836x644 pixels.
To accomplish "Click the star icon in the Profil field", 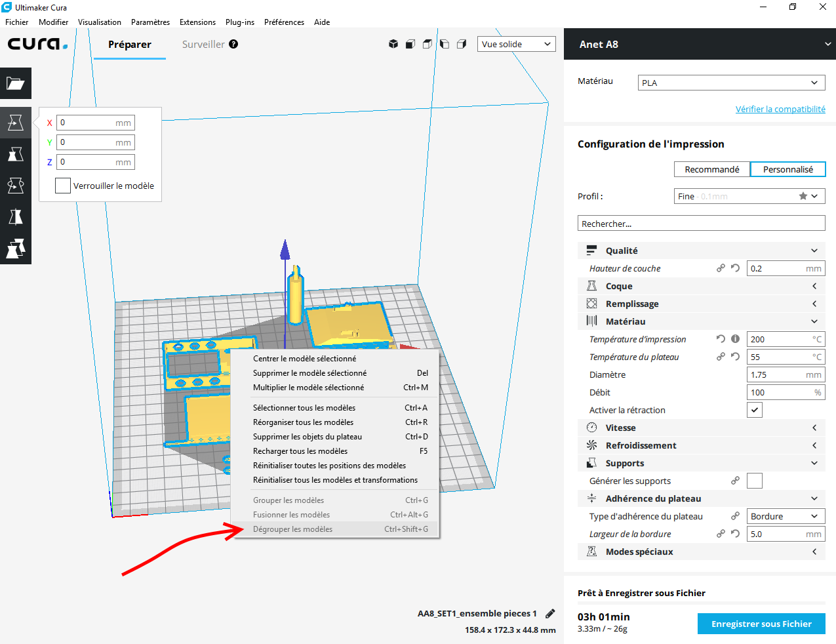I will 803,196.
